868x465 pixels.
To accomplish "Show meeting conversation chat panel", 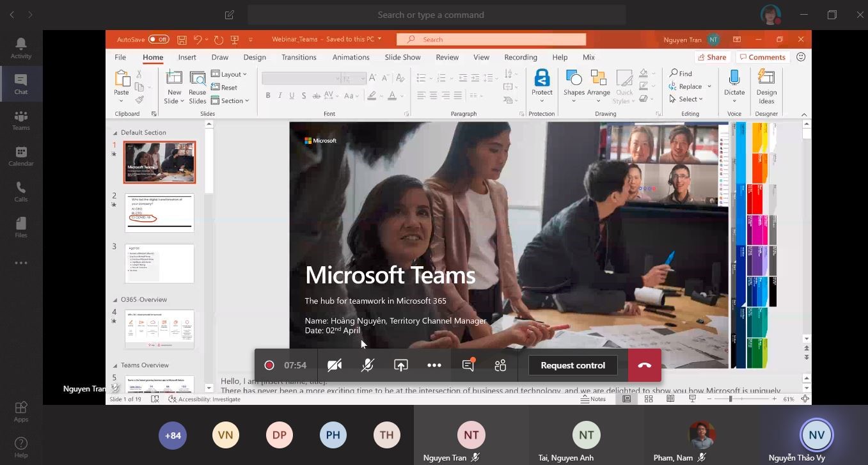I will tap(468, 365).
